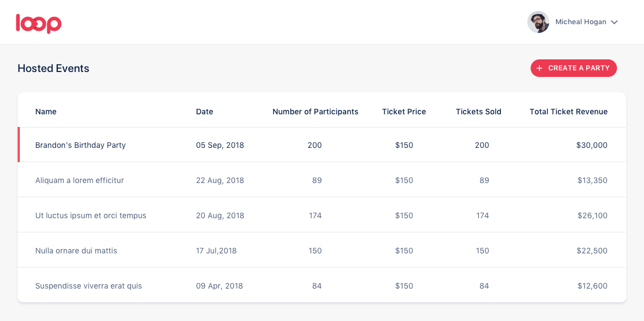Open Micheal Hogan's profile avatar
The image size is (644, 321).
[538, 22]
